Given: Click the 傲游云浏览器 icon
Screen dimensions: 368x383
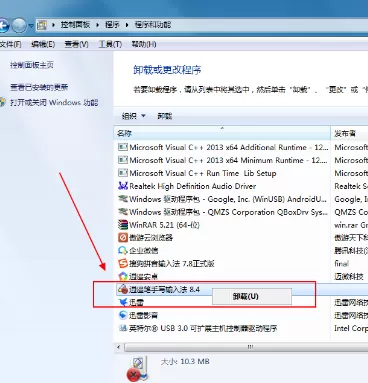Looking at the screenshot, I should (123, 237).
